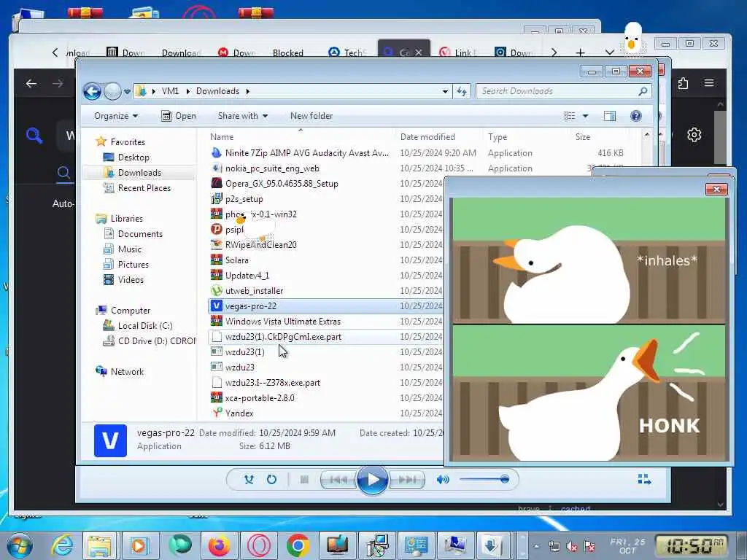
Task: Click Open in the Explorer toolbar
Action: (179, 116)
